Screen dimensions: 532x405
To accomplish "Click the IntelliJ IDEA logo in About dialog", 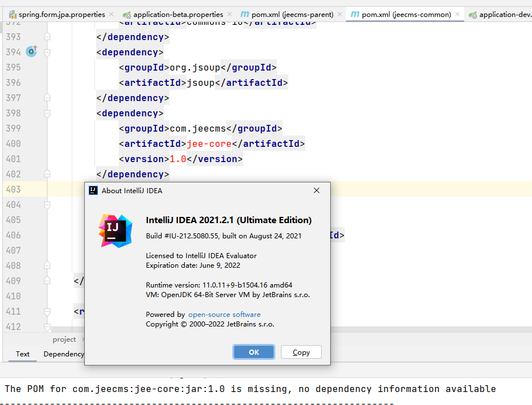I will 115,231.
